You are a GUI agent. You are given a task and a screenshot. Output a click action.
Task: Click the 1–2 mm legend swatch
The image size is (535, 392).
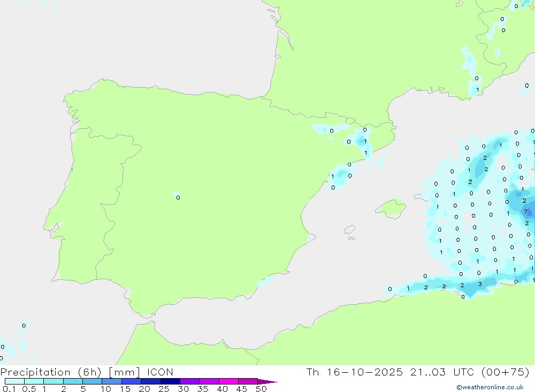pyautogui.click(x=53, y=381)
